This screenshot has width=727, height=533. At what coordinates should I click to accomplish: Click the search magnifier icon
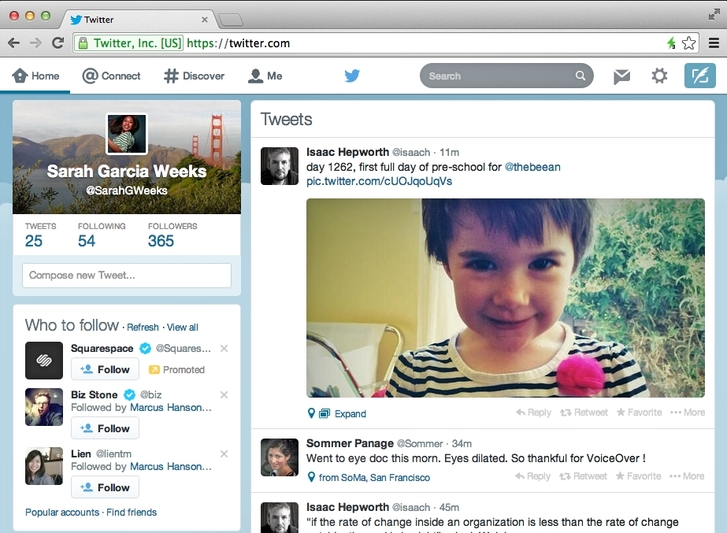click(x=580, y=76)
